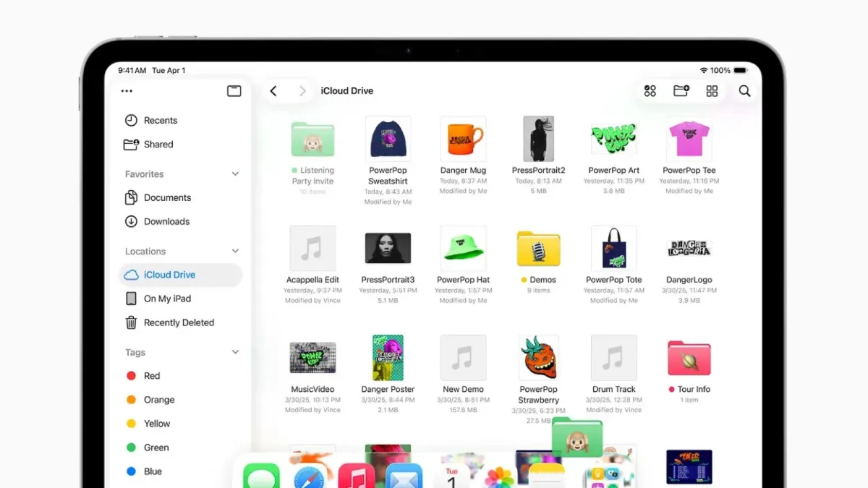The width and height of the screenshot is (868, 488).
Task: Go back with the left chevron
Action: (273, 91)
